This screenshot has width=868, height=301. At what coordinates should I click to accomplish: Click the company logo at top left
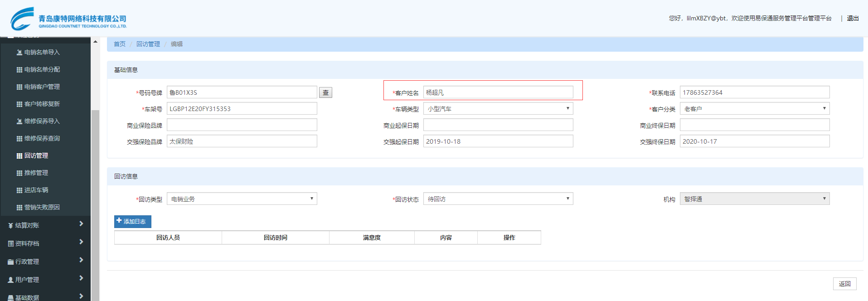coord(68,19)
